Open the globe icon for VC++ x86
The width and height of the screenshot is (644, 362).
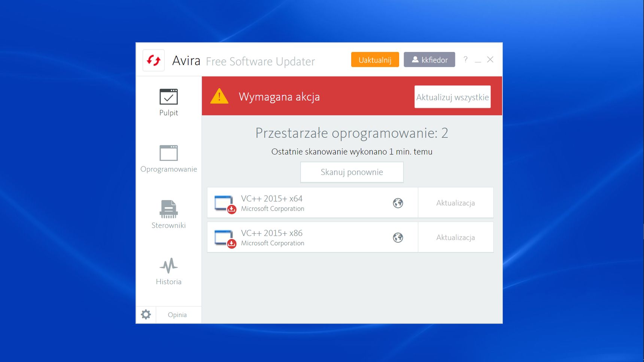(398, 237)
